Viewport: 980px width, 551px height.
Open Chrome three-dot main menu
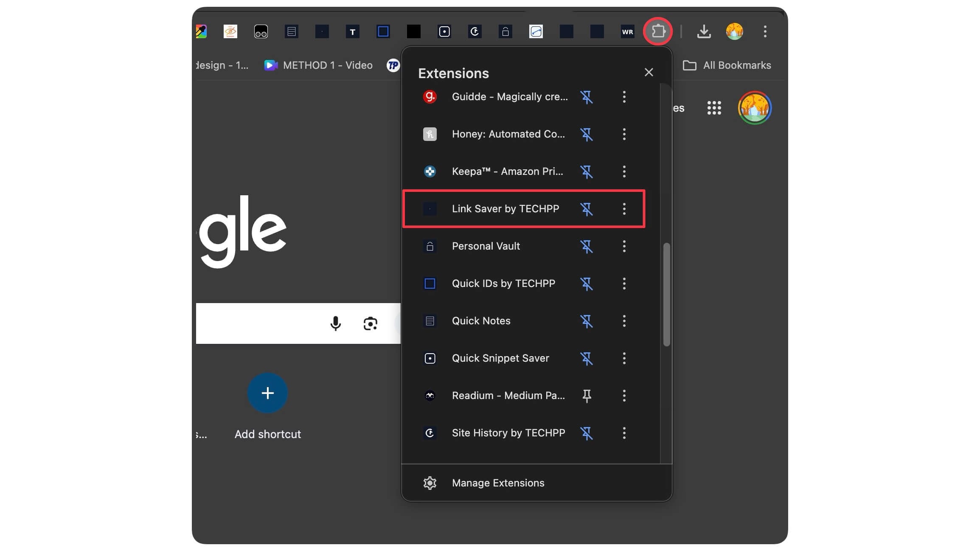pos(765,31)
